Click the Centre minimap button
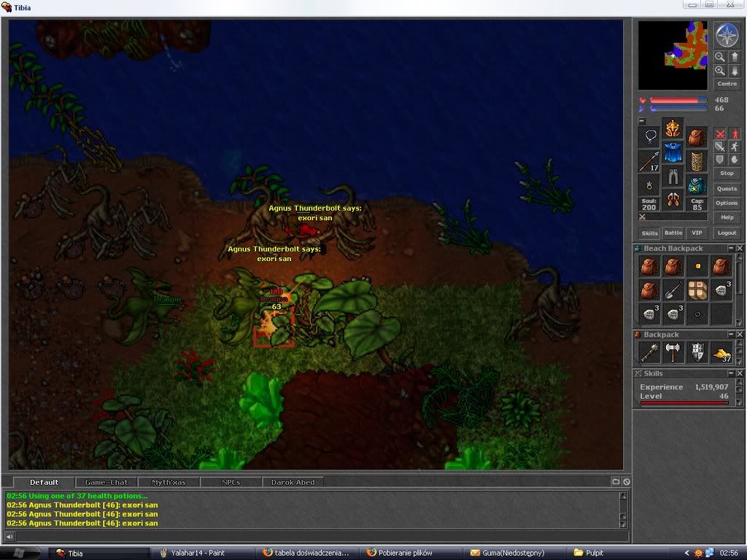Image resolution: width=747 pixels, height=560 pixels. coord(727,84)
